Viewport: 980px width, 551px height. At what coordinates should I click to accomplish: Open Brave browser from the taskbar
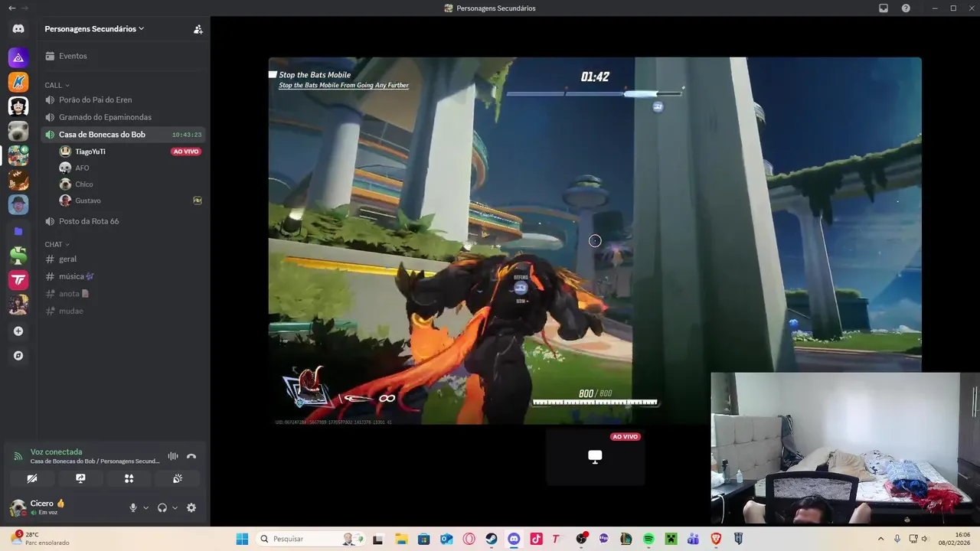click(x=716, y=539)
